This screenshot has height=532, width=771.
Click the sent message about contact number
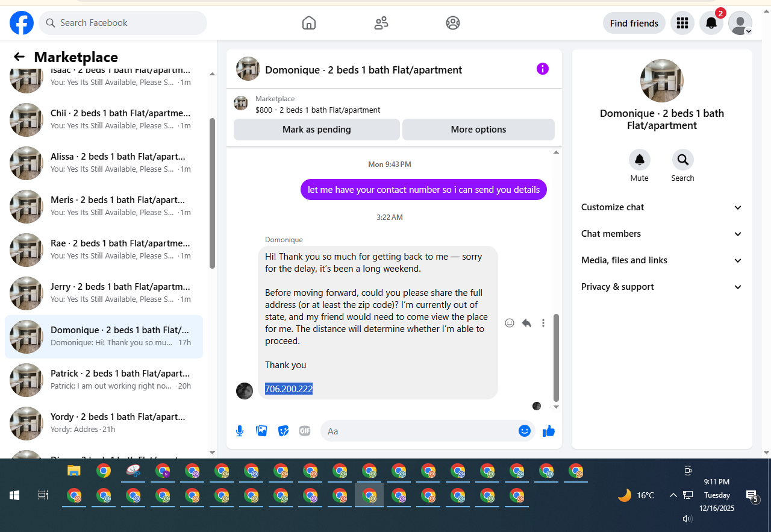point(423,190)
